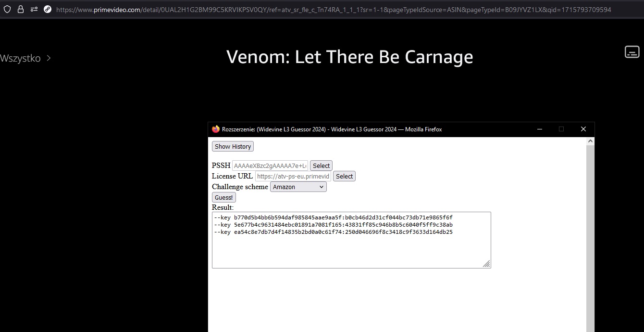Click the Challenge scheme label

pyautogui.click(x=240, y=187)
